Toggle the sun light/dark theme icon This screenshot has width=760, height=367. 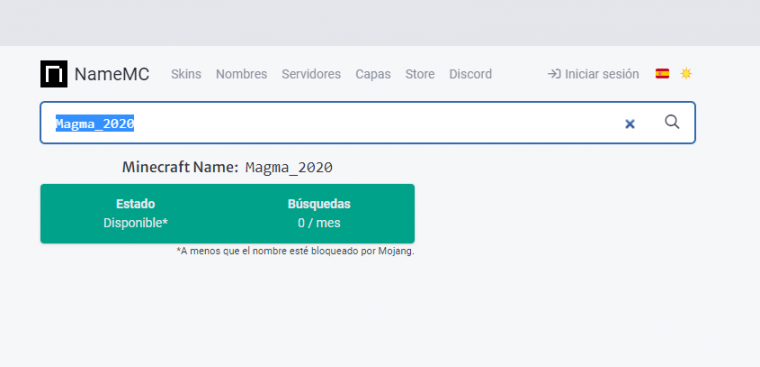coord(686,74)
